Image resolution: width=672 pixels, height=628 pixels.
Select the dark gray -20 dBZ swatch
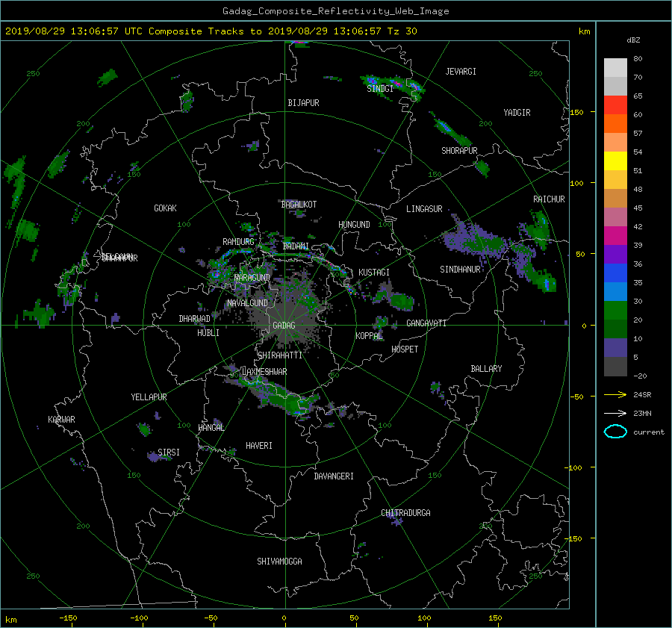615,367
